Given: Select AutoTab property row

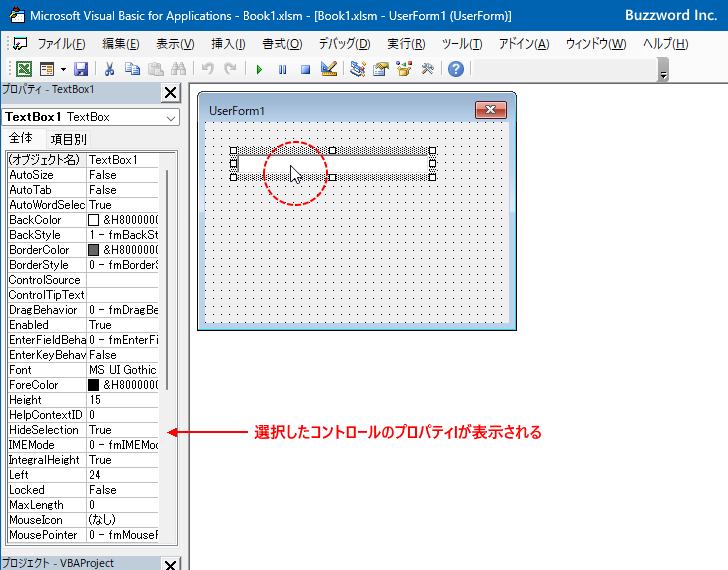Looking at the screenshot, I should pyautogui.click(x=83, y=190).
